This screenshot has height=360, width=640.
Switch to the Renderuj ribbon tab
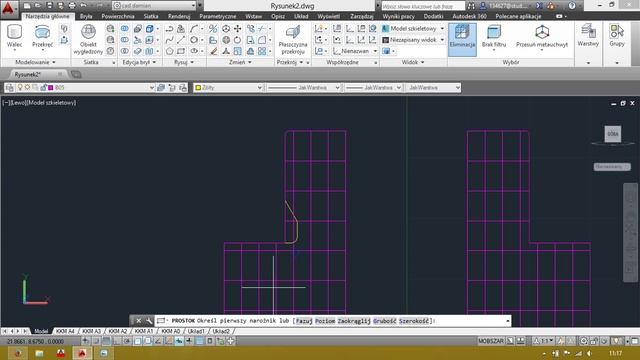(x=179, y=16)
